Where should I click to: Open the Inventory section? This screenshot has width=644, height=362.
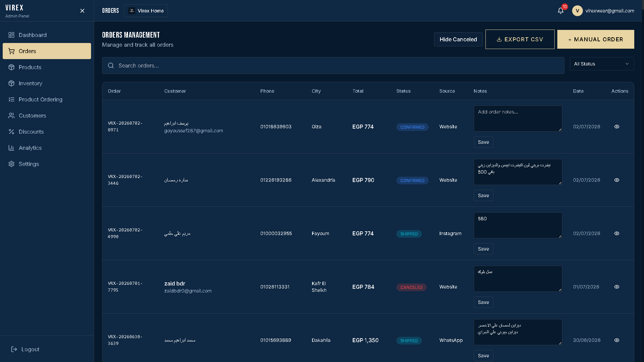click(x=47, y=83)
